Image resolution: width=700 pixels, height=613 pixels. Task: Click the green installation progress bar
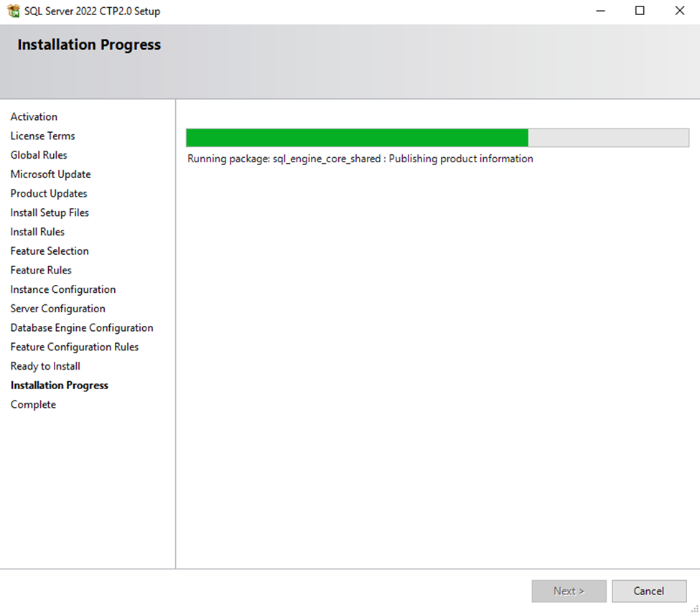tap(437, 138)
